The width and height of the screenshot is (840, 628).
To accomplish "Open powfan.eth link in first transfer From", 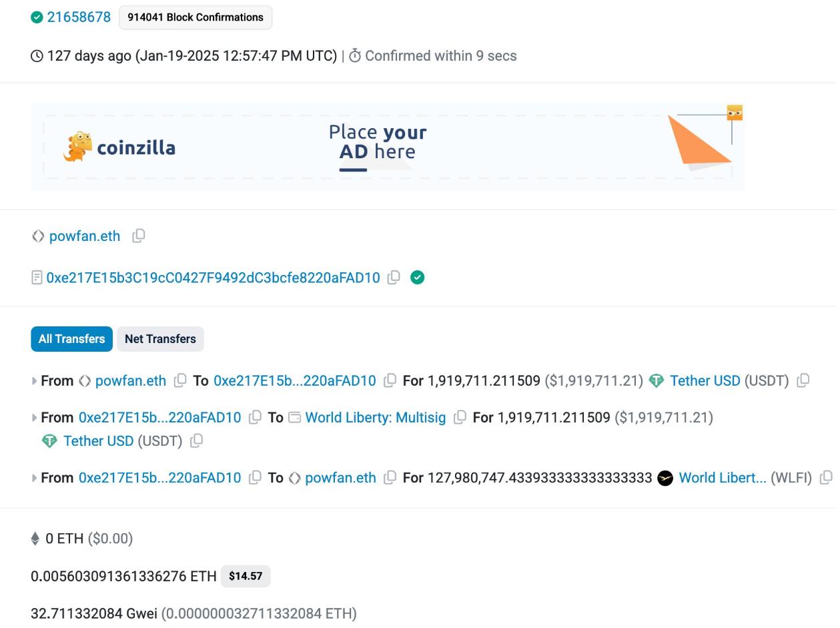I will (131, 381).
